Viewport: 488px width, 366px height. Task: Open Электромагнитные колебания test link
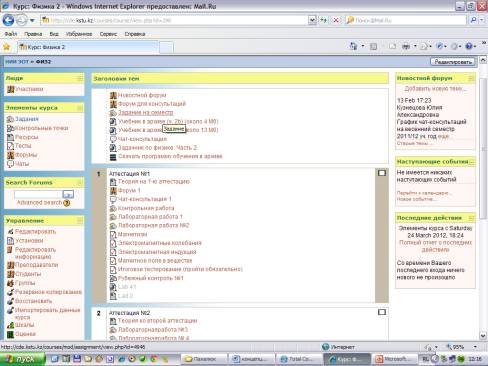[160, 243]
